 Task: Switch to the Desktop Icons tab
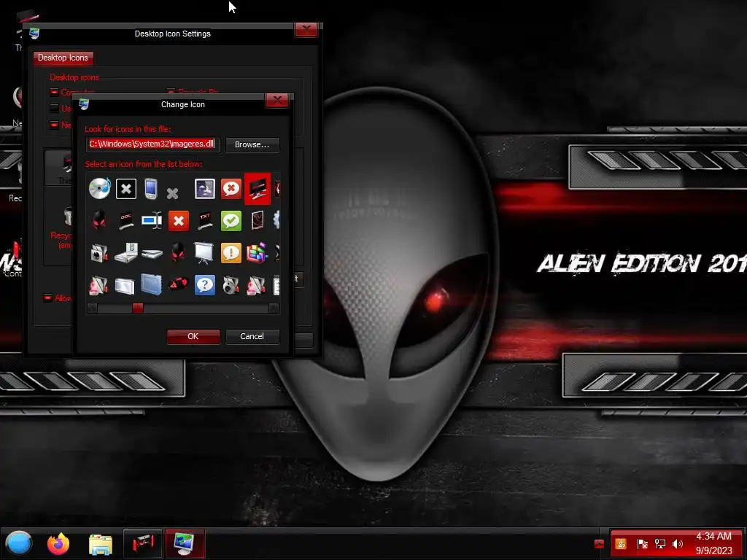click(63, 58)
